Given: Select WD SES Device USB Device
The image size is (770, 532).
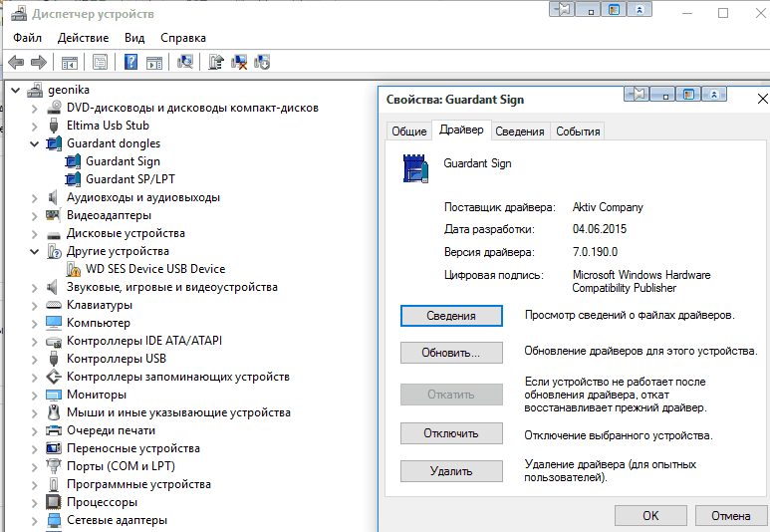Looking at the screenshot, I should [154, 269].
